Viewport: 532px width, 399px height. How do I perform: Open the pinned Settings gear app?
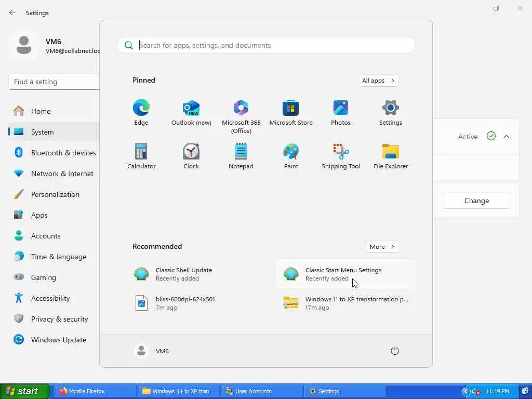pos(391,113)
